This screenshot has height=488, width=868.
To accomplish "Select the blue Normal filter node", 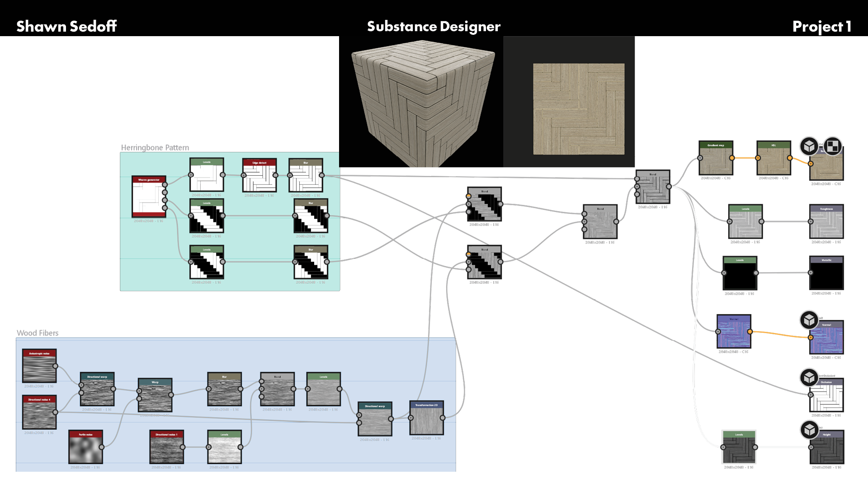I will click(x=734, y=332).
